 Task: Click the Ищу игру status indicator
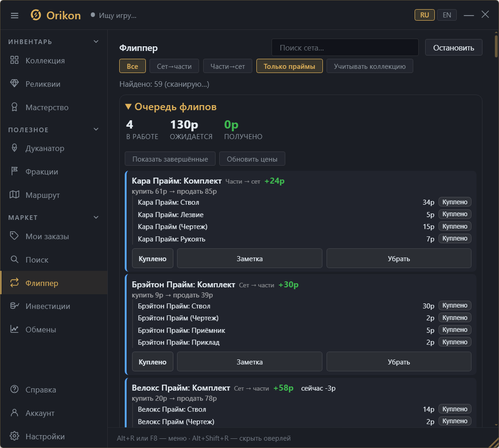pos(114,15)
